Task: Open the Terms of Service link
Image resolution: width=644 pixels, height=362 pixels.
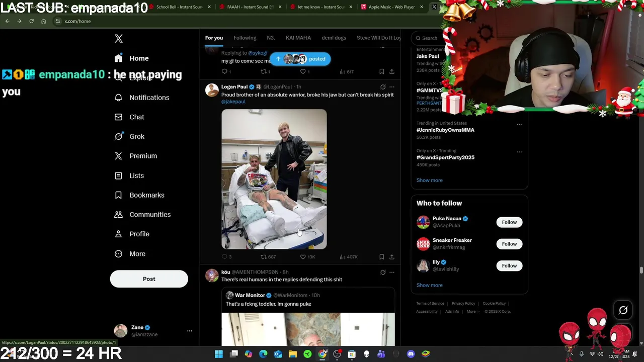Action: click(x=430, y=304)
